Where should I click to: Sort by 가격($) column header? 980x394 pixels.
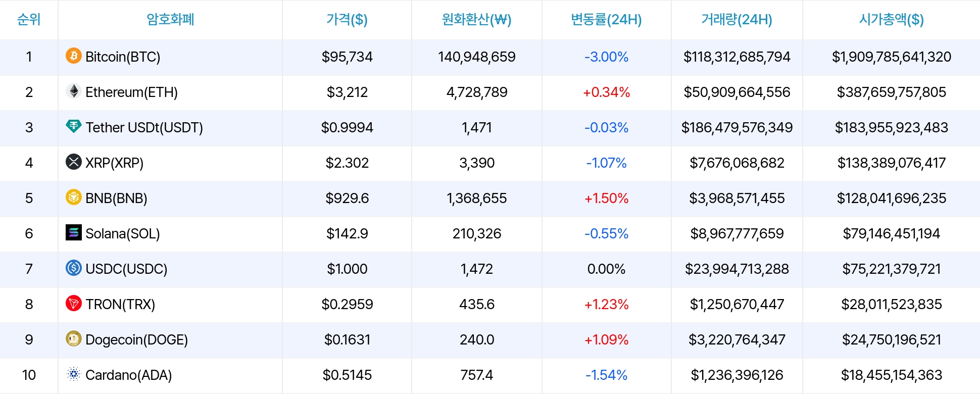(x=347, y=20)
